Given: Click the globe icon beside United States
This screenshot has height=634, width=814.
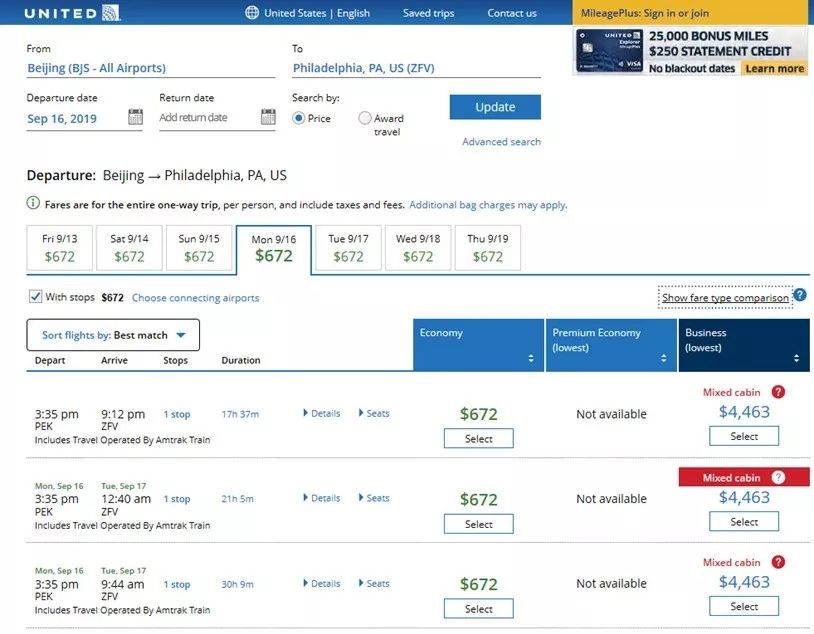Looking at the screenshot, I should click(252, 13).
